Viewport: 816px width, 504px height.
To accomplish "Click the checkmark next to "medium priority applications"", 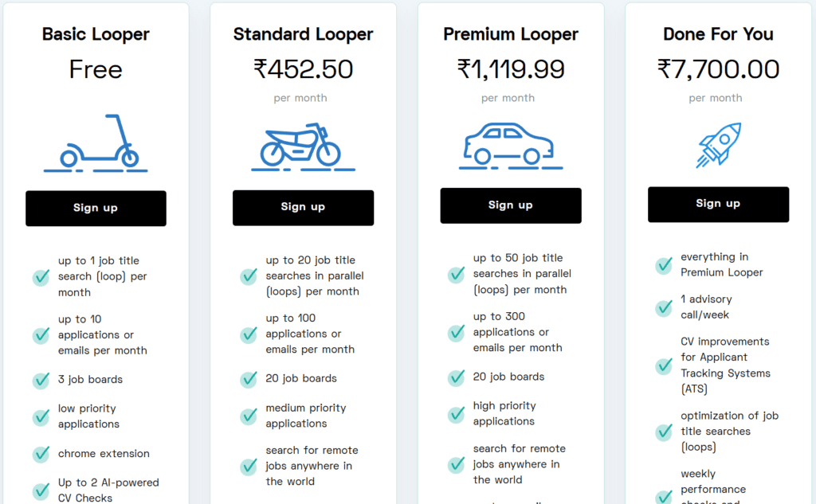I will (248, 416).
